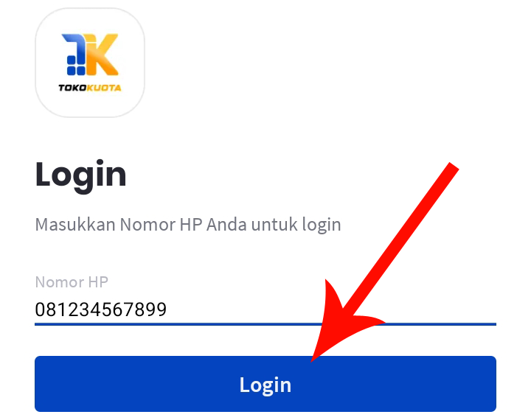Click the blue T shape in logo
The height and width of the screenshot is (420, 531).
tap(74, 48)
